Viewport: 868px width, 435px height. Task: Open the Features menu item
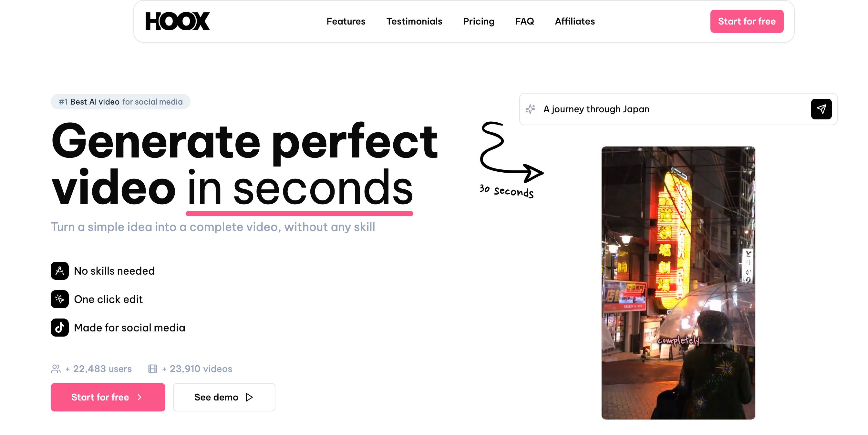346,21
